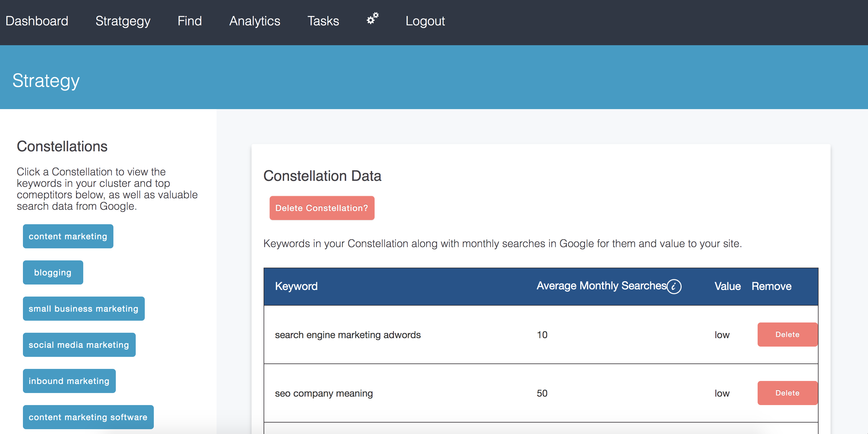Select Find in the top navigation

click(x=190, y=21)
